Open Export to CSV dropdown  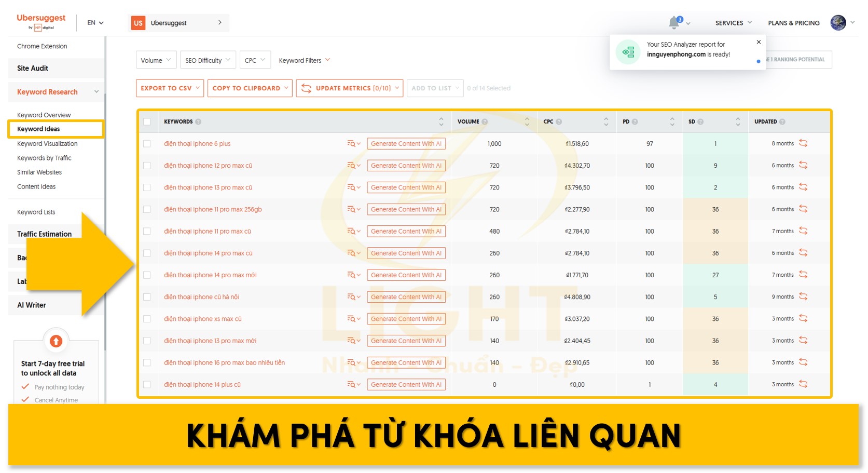pyautogui.click(x=170, y=88)
